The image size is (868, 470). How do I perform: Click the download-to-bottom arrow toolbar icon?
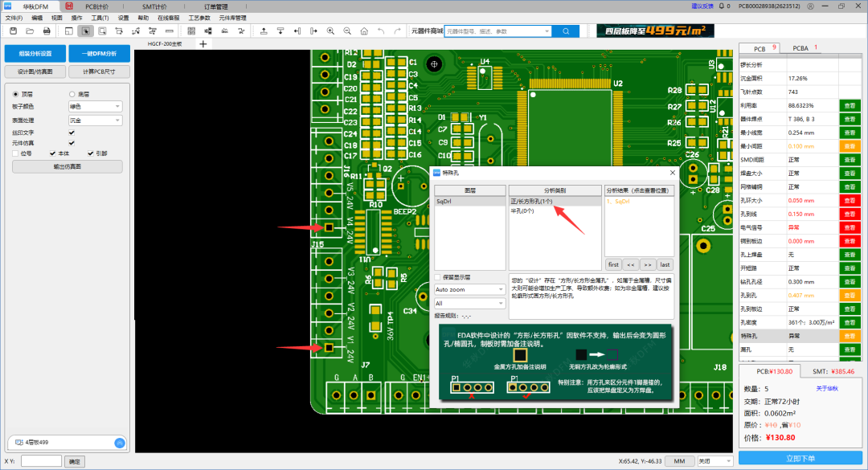click(x=280, y=31)
